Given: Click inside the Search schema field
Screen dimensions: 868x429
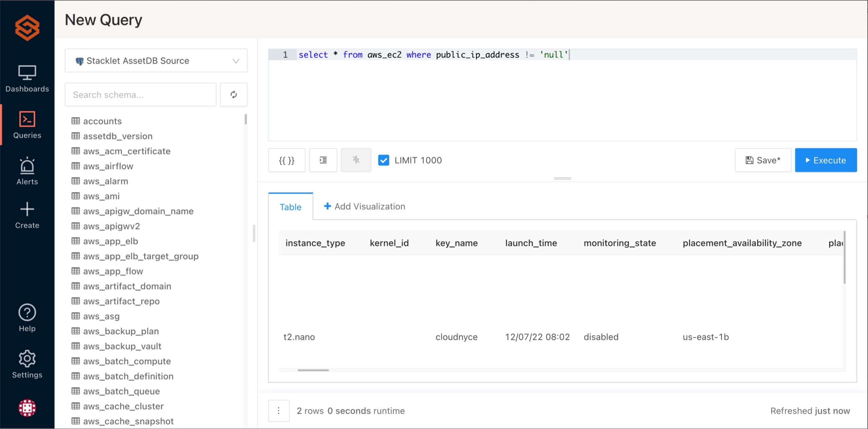Looking at the screenshot, I should click(x=140, y=95).
